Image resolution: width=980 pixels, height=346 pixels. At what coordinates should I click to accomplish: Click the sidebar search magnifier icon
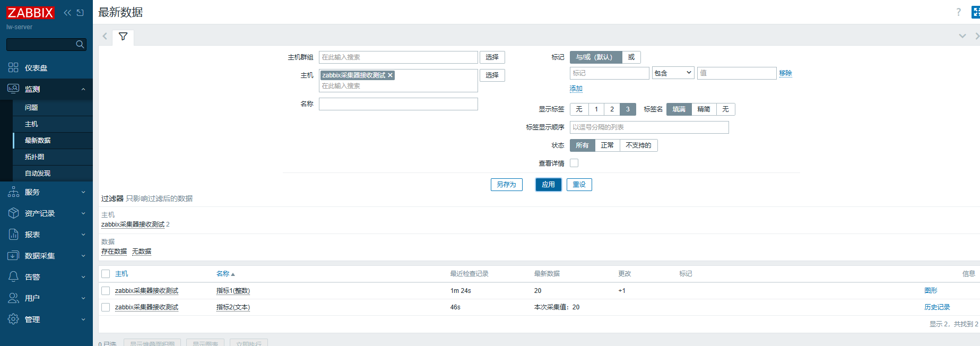80,45
